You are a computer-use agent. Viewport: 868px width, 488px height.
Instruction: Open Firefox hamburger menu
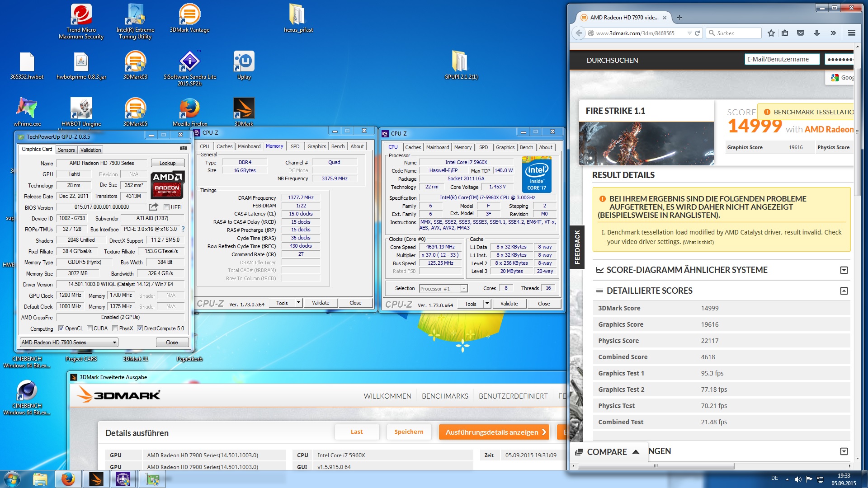(852, 33)
